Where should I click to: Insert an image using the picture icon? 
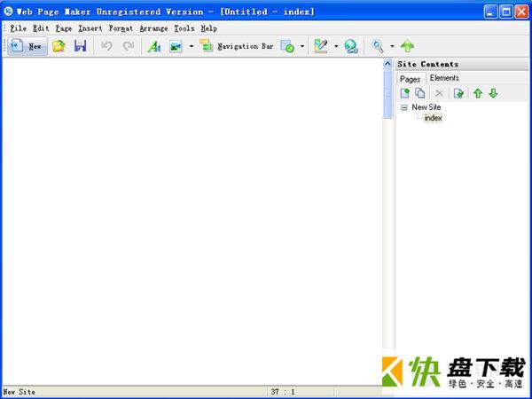[x=176, y=46]
